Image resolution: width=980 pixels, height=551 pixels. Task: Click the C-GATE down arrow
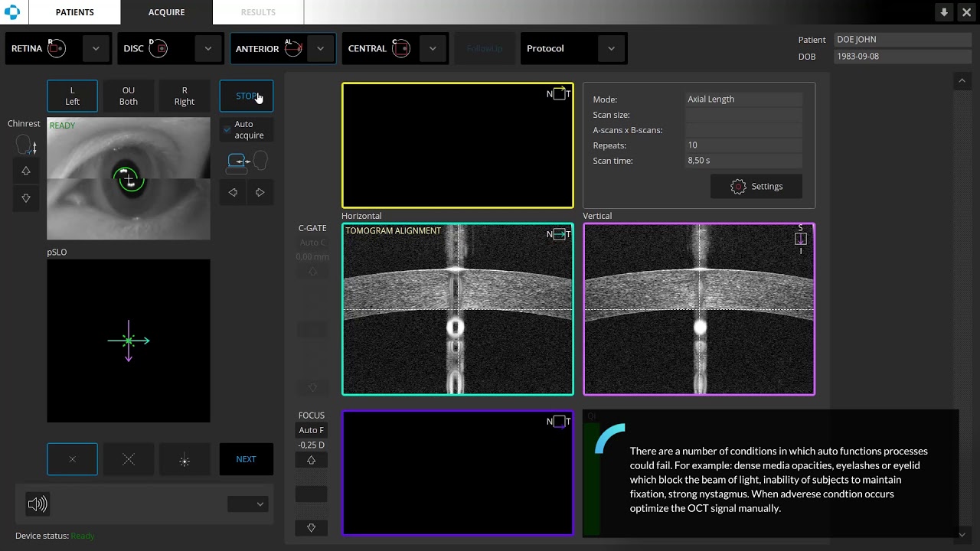point(312,387)
